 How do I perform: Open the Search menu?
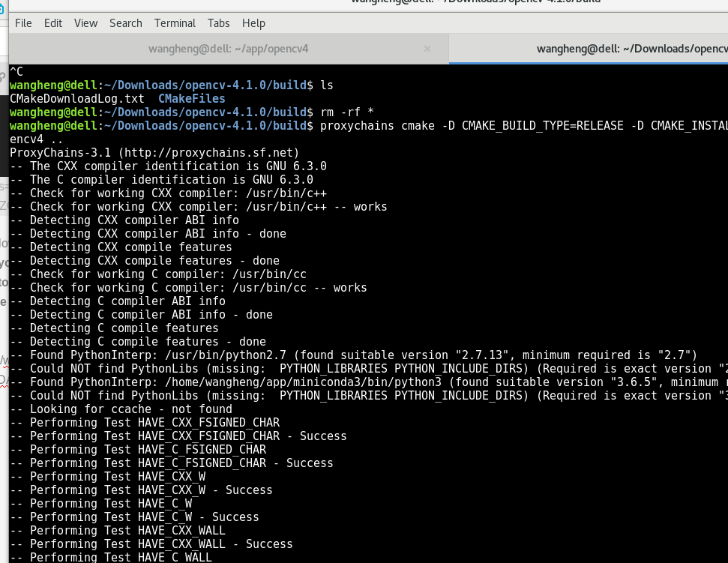tap(125, 22)
